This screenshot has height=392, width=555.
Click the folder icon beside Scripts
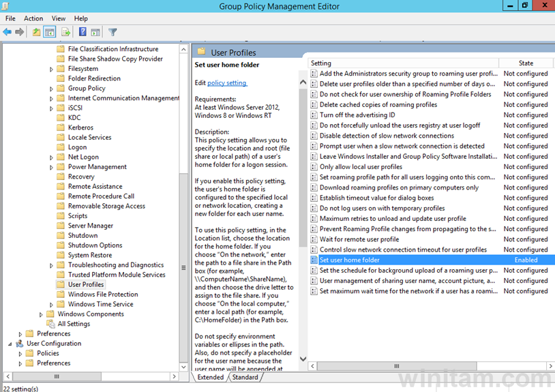(x=61, y=216)
